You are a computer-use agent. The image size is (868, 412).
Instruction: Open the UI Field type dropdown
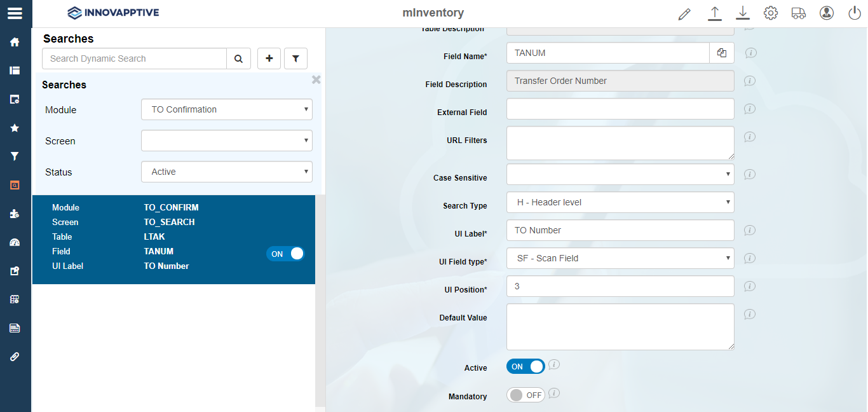(620, 258)
